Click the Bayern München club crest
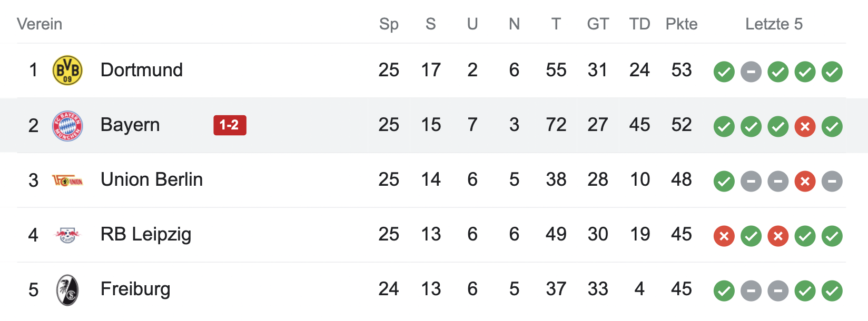Screen dimensions: 868x321 pos(67,126)
